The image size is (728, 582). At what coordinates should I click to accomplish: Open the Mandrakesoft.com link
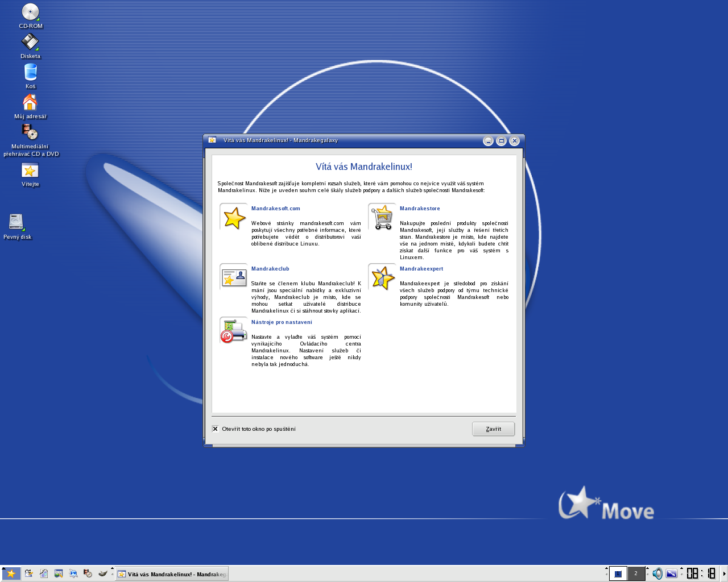[x=275, y=209]
